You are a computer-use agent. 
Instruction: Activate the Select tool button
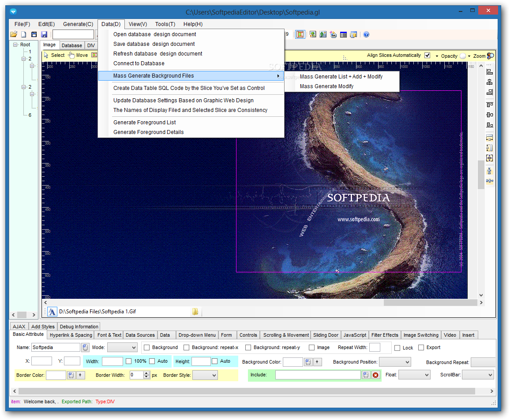[x=54, y=55]
